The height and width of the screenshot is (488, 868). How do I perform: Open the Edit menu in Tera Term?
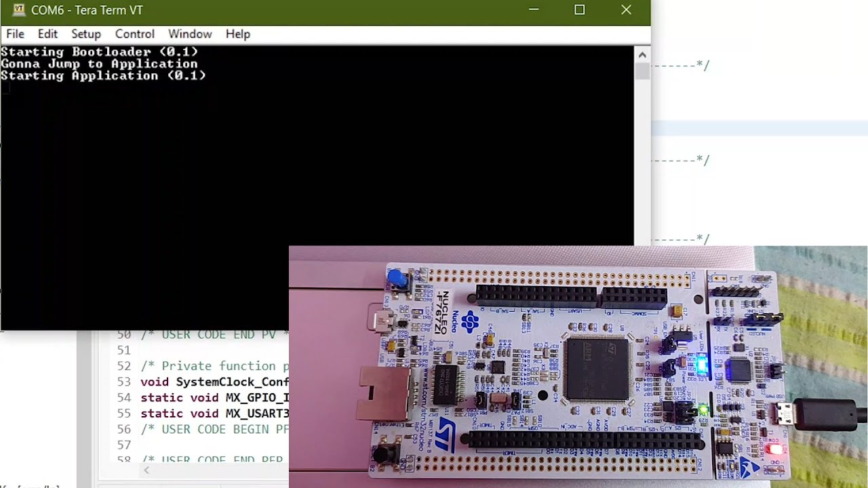(47, 34)
